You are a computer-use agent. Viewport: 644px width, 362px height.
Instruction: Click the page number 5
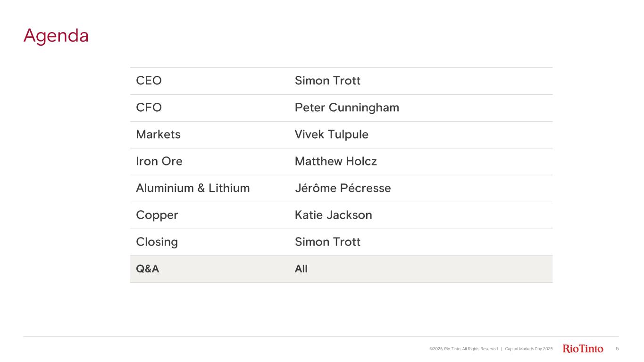point(617,349)
